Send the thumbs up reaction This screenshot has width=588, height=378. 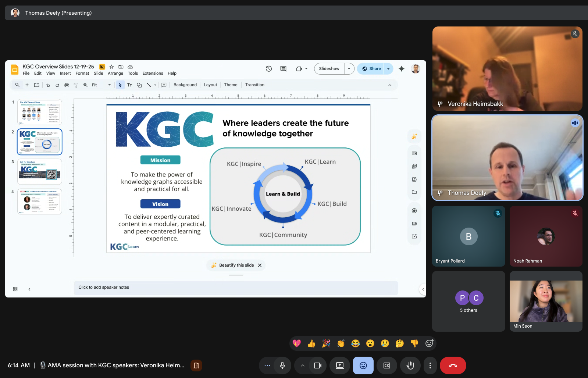pyautogui.click(x=311, y=343)
